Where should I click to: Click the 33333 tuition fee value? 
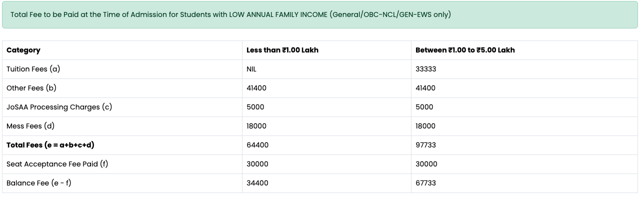click(x=426, y=69)
